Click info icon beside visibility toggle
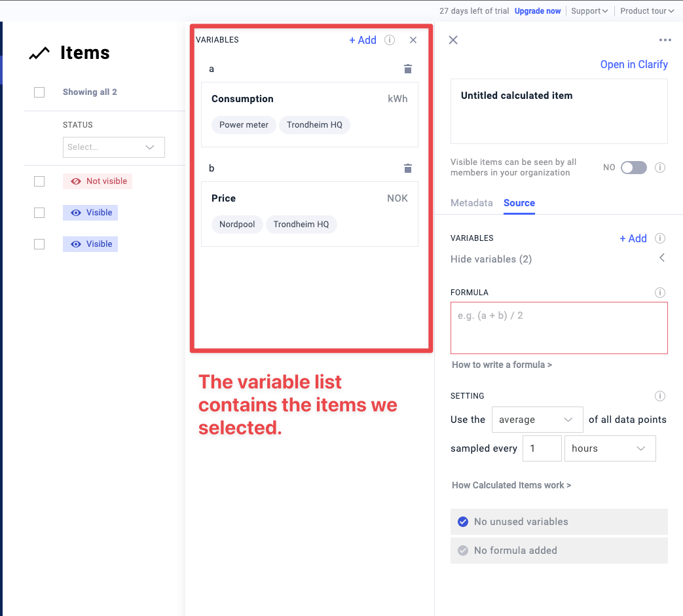The width and height of the screenshot is (683, 616). point(660,168)
